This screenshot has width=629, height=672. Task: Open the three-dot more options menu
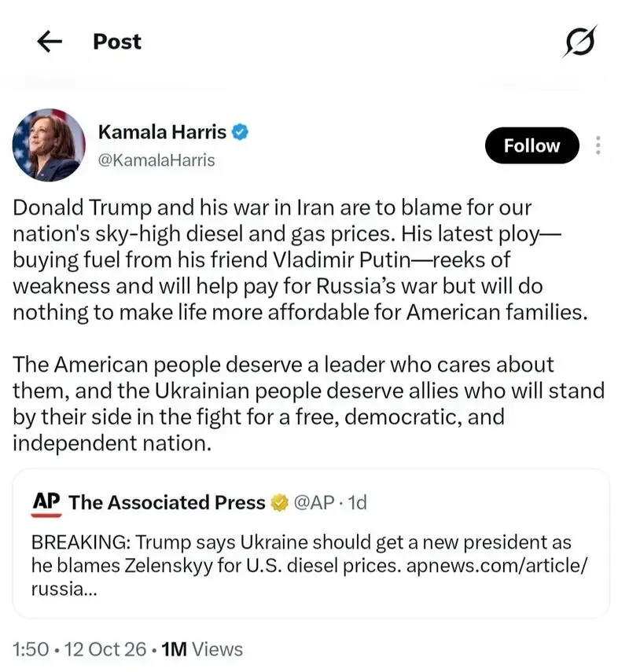[598, 145]
